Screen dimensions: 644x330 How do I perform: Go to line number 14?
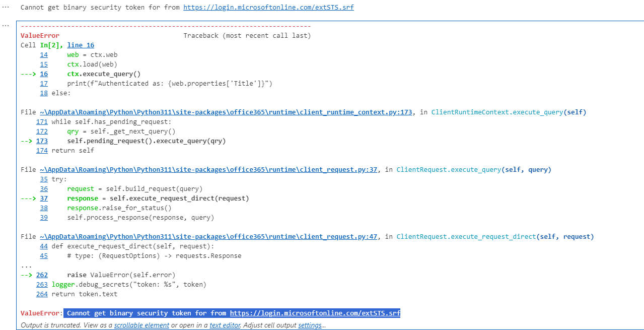click(44, 55)
